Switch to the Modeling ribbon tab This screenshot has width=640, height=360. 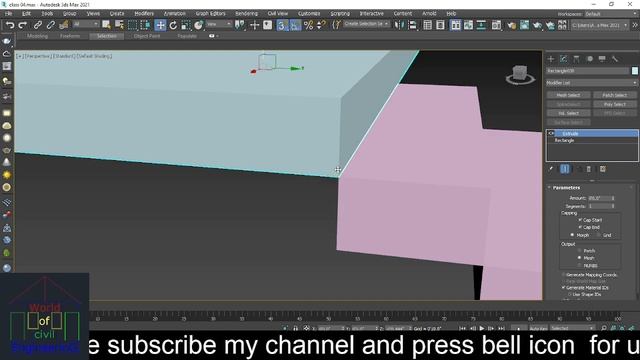click(x=37, y=36)
